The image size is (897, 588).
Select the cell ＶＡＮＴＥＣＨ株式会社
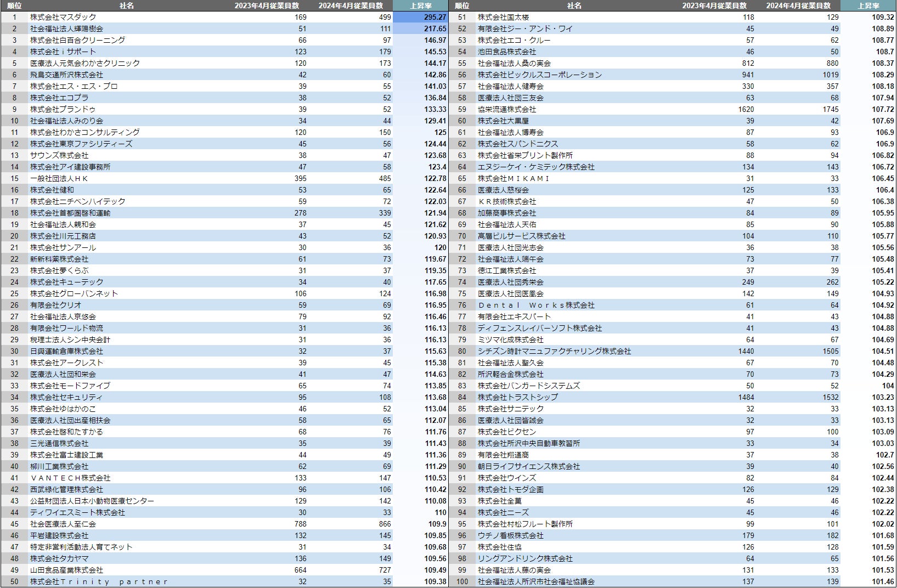70,478
